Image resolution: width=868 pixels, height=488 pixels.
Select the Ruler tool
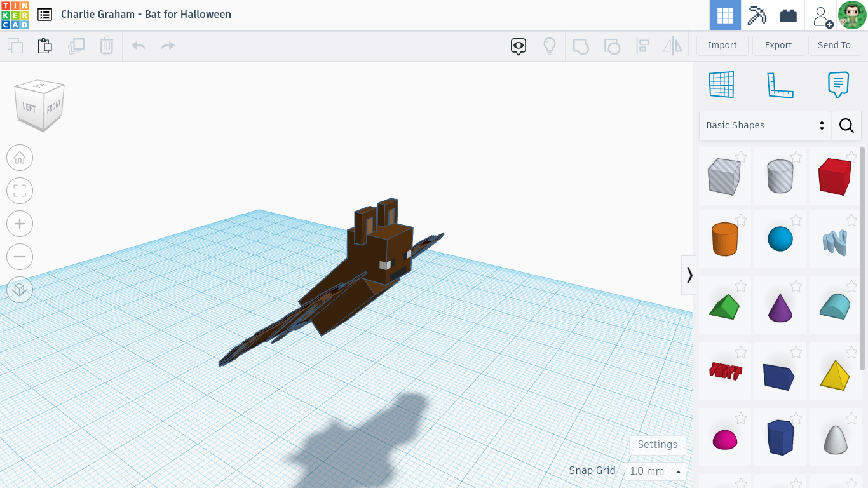click(x=780, y=84)
